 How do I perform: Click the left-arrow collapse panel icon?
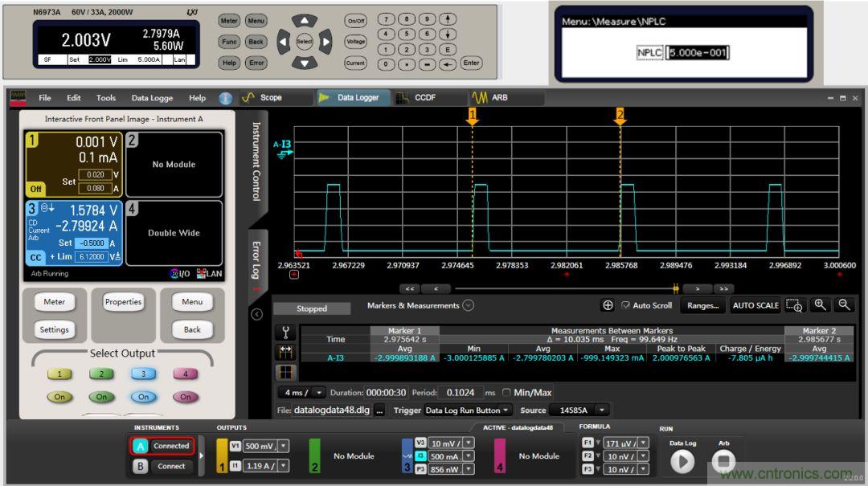257,314
